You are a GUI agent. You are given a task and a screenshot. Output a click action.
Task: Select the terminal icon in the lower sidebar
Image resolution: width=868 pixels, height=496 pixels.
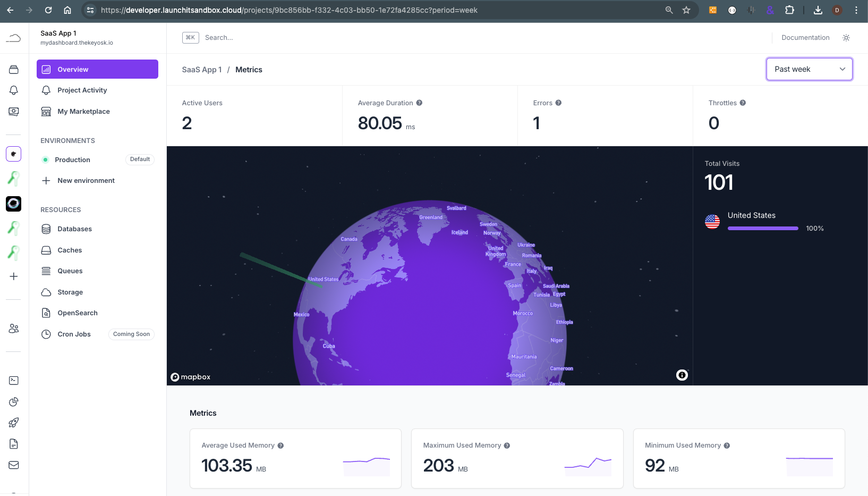tap(14, 380)
